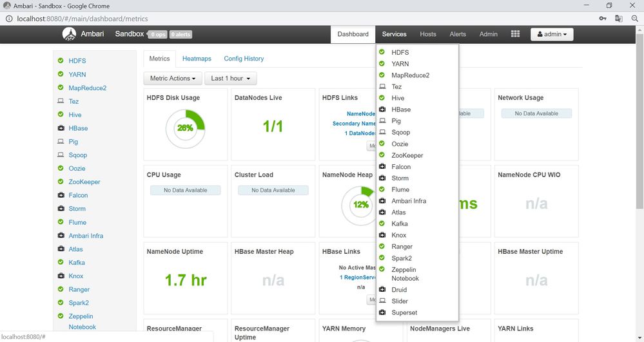Click the NameNode Uptime 1.7 hr value

[186, 280]
